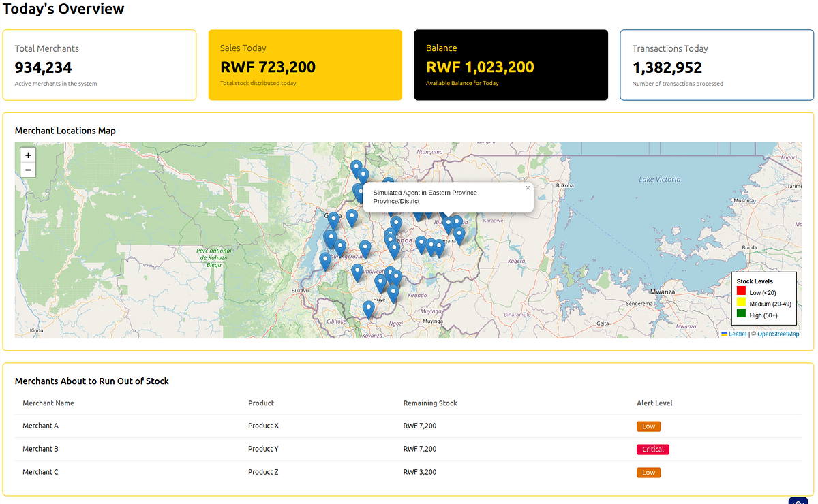Click the easternmost merchant marker on map
818x504 pixels.
point(459,235)
